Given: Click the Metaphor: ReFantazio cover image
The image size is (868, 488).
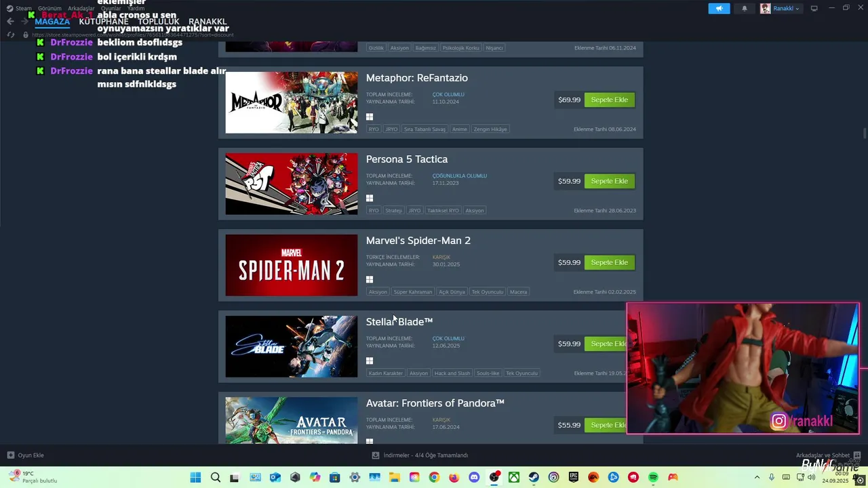Looking at the screenshot, I should [292, 102].
